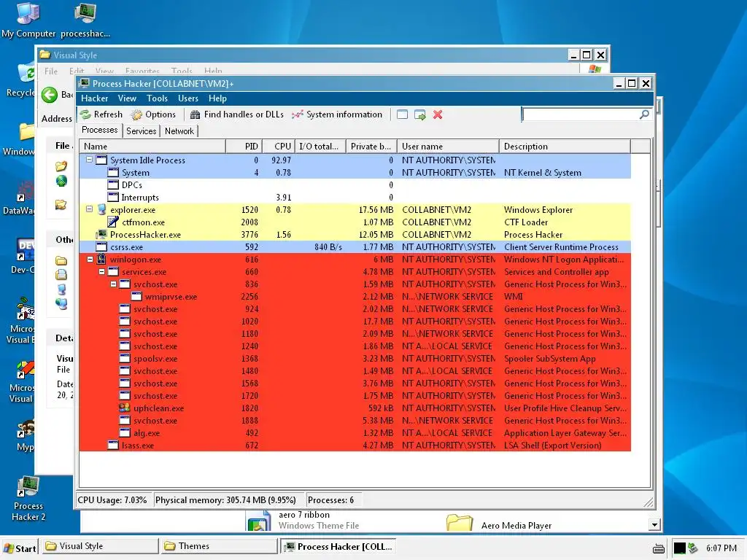Open the Aero Media Player folder

coord(499,524)
